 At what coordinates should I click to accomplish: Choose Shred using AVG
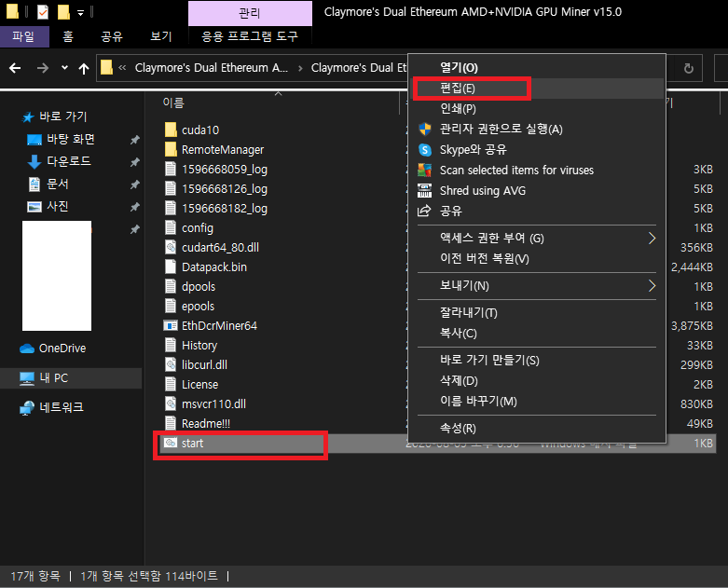pyautogui.click(x=537, y=190)
